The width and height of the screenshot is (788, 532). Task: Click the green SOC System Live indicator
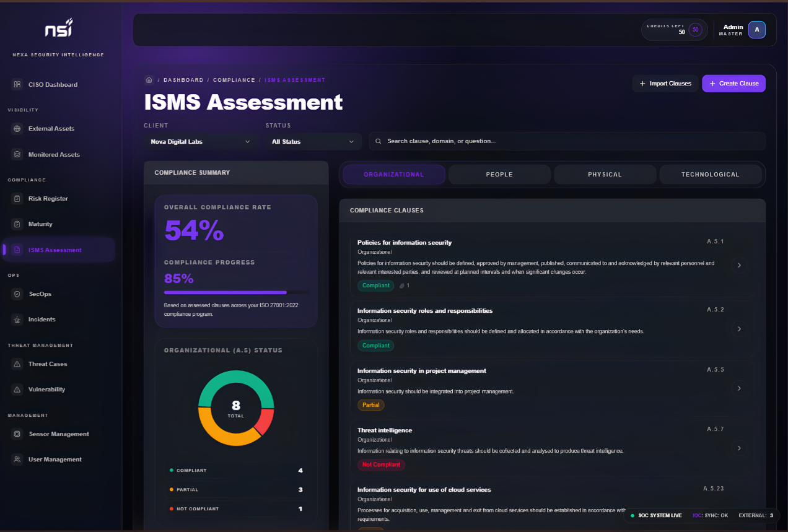633,515
